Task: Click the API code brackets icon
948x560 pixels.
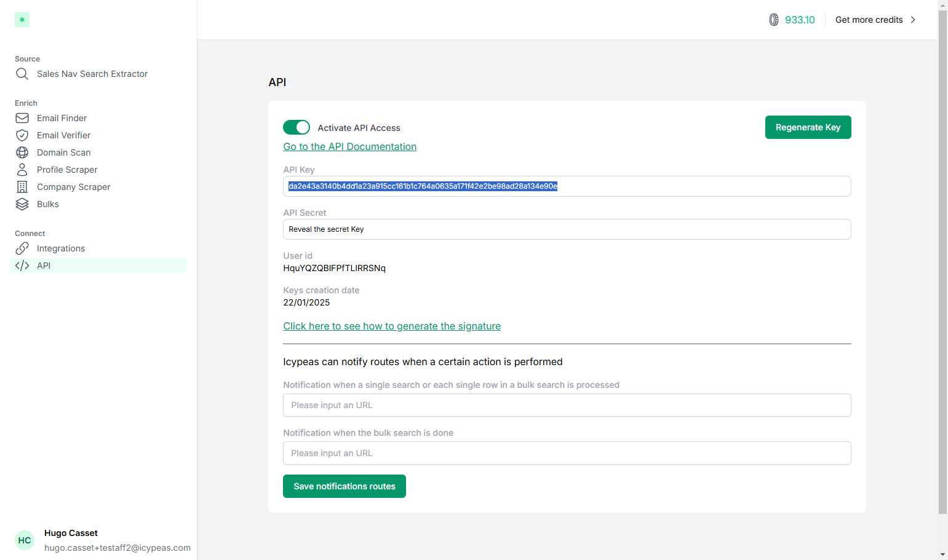Action: tap(22, 266)
